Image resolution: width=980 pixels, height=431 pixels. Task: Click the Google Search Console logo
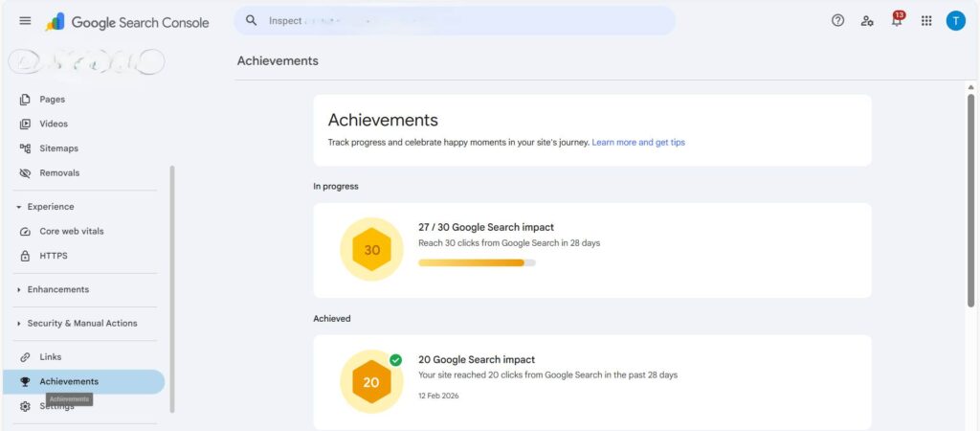[127, 22]
